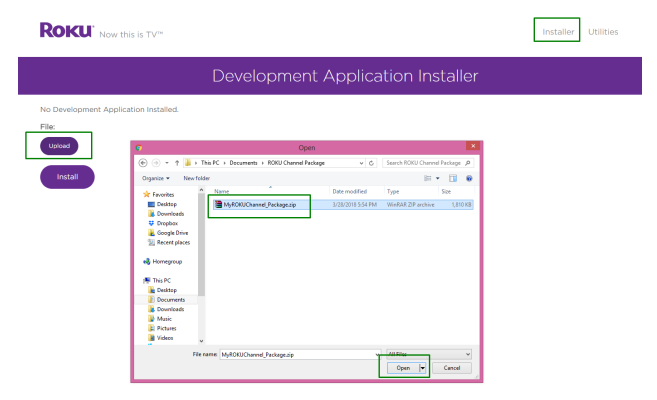
Task: Click the 3/28/2018 5:54 PM date cell
Action: click(x=354, y=205)
